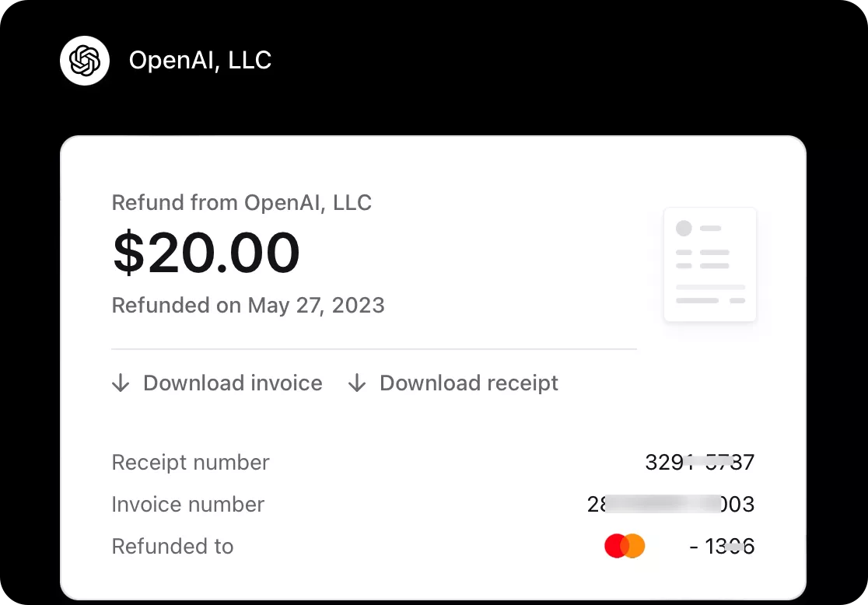Click the 'Invoice number' label
This screenshot has width=868, height=605.
188,504
